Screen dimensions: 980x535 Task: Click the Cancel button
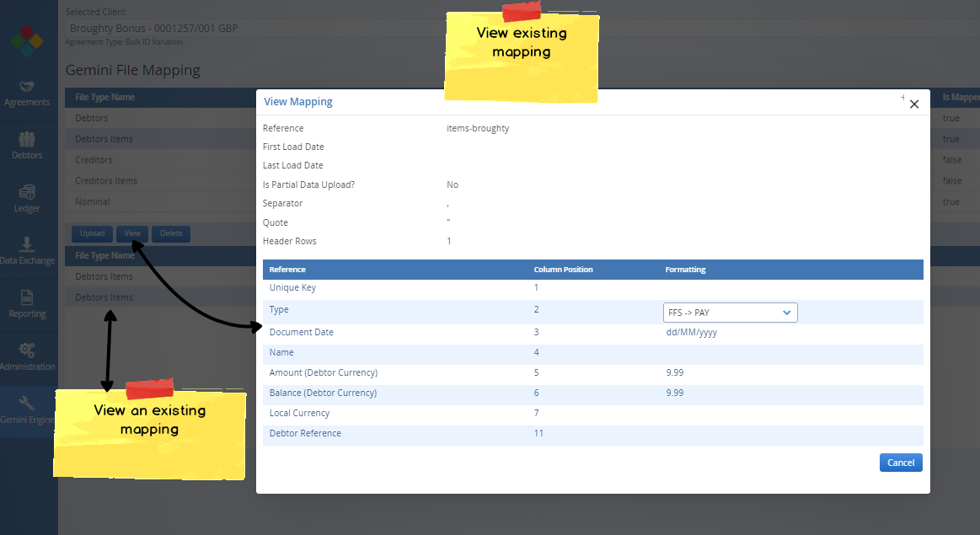tap(901, 463)
